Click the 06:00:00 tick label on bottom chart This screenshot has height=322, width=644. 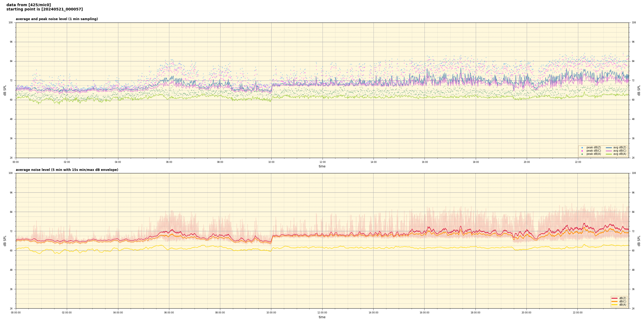(169, 313)
